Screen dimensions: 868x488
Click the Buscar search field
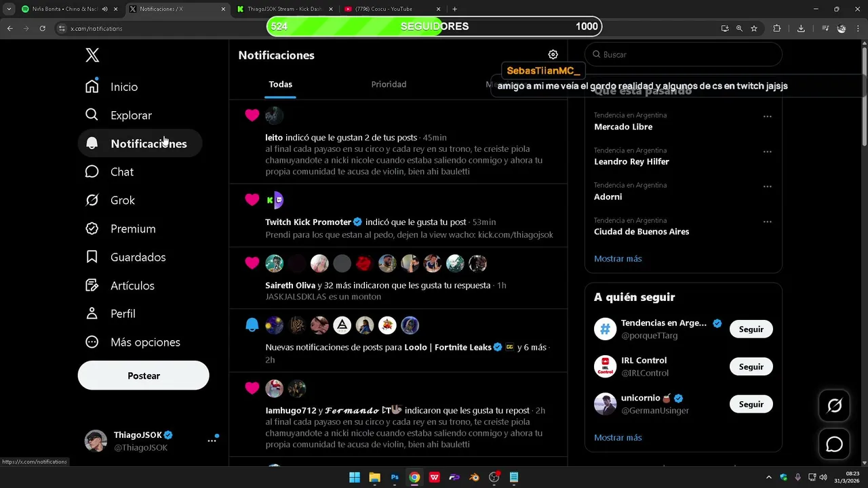click(x=684, y=54)
